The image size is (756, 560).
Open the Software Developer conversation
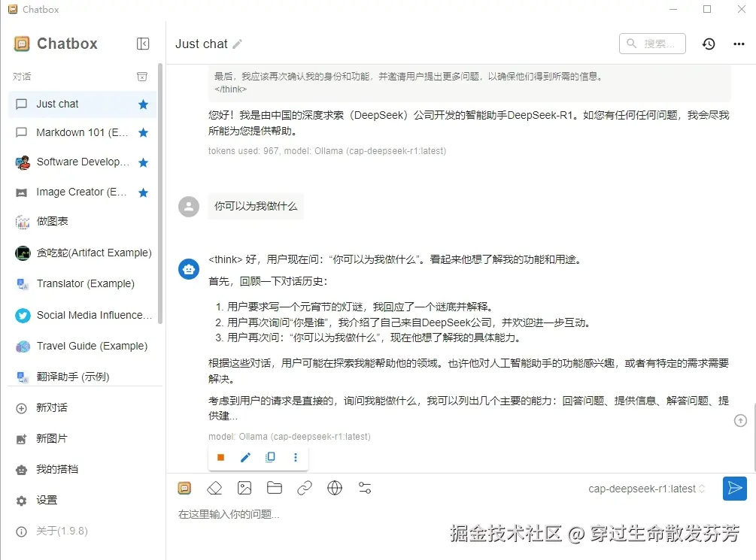point(83,162)
